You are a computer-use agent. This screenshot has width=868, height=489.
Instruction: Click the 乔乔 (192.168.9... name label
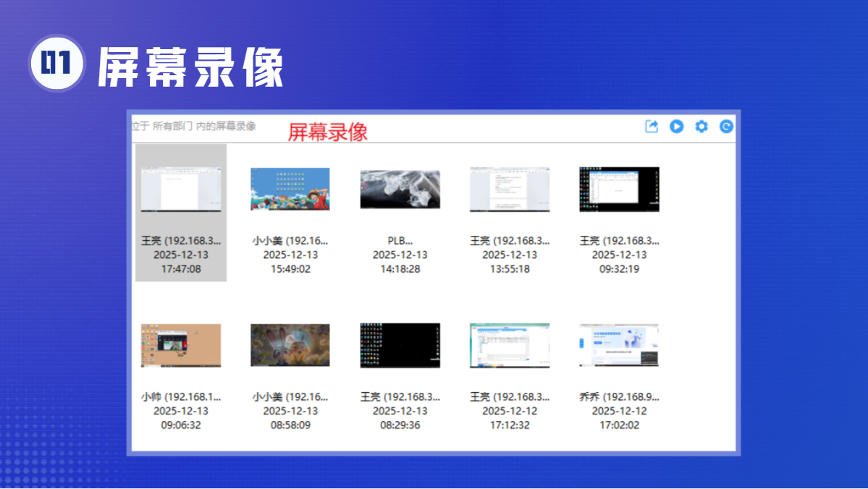619,396
